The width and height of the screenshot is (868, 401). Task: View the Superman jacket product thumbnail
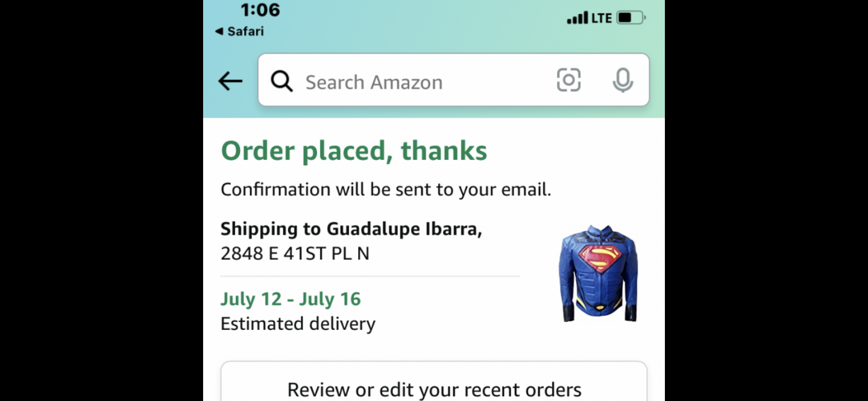coord(598,273)
